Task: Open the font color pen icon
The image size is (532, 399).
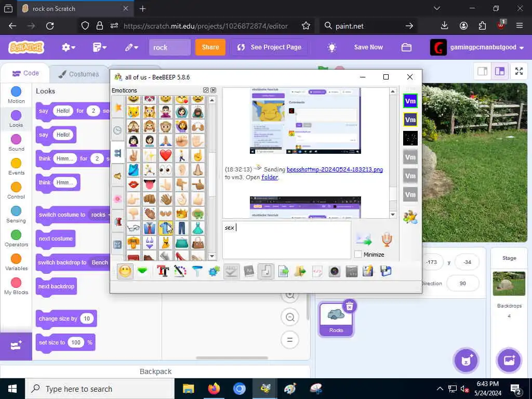Action: 180,271
